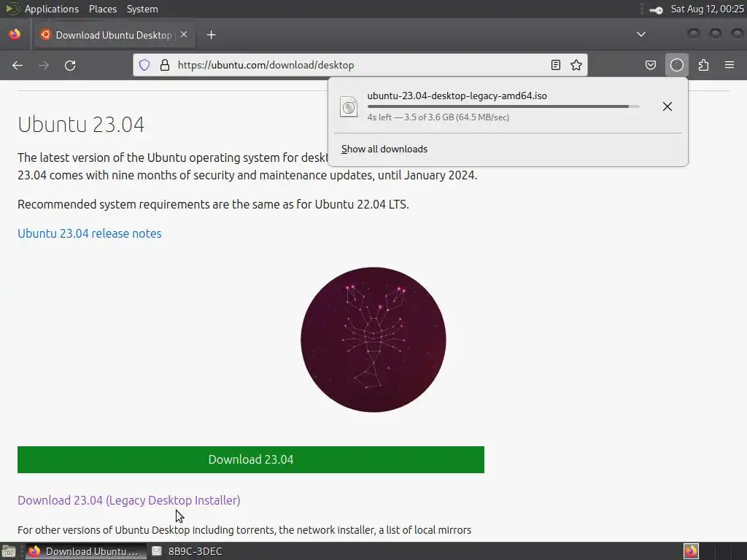Click the Ubuntu 23.04 heading
Image resolution: width=747 pixels, height=560 pixels.
pyautogui.click(x=81, y=124)
